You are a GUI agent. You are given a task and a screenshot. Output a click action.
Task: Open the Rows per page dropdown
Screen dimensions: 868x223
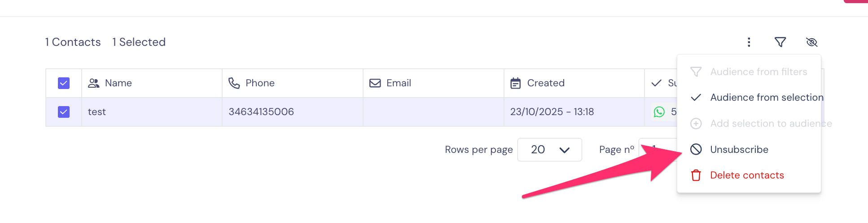point(549,150)
